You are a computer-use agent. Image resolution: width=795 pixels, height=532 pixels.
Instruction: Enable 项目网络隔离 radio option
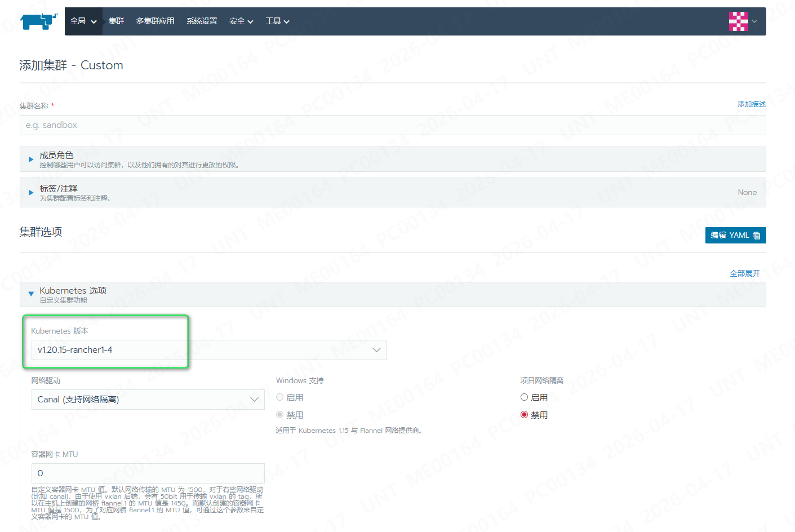pyautogui.click(x=524, y=397)
